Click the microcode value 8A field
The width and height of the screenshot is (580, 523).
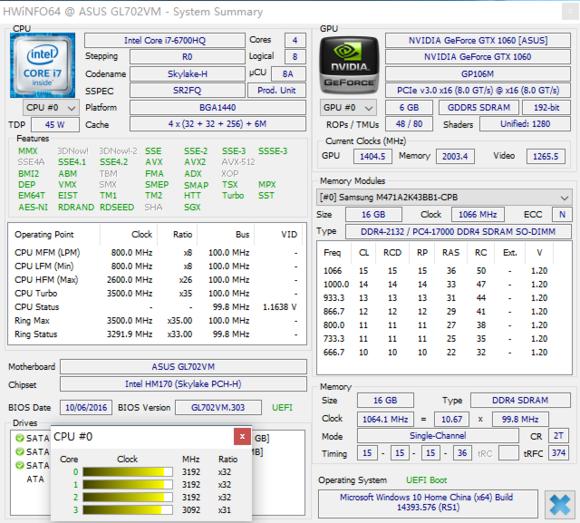tap(288, 74)
